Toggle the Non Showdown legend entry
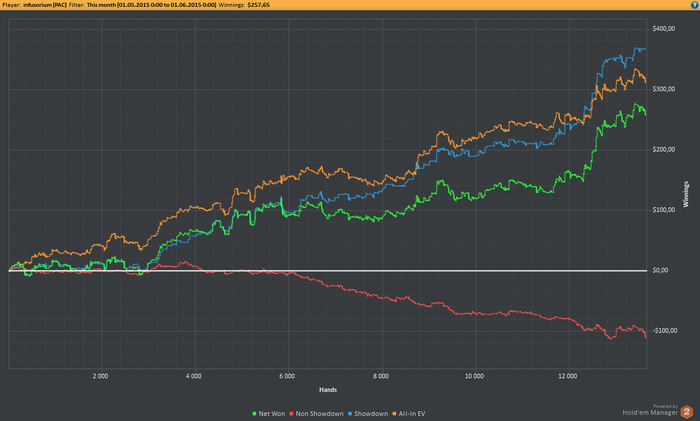Screen dimensions: 700x421 317,414
